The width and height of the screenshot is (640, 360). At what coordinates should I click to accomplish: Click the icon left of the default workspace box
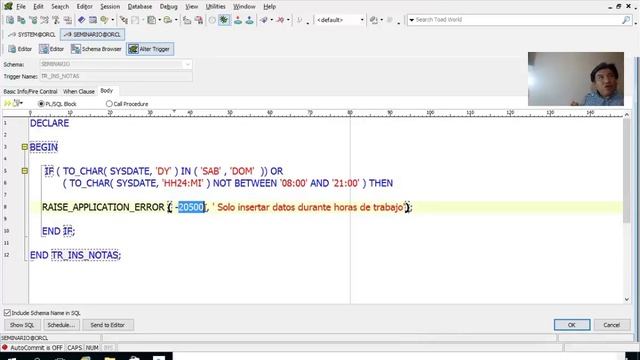pyautogui.click(x=299, y=20)
